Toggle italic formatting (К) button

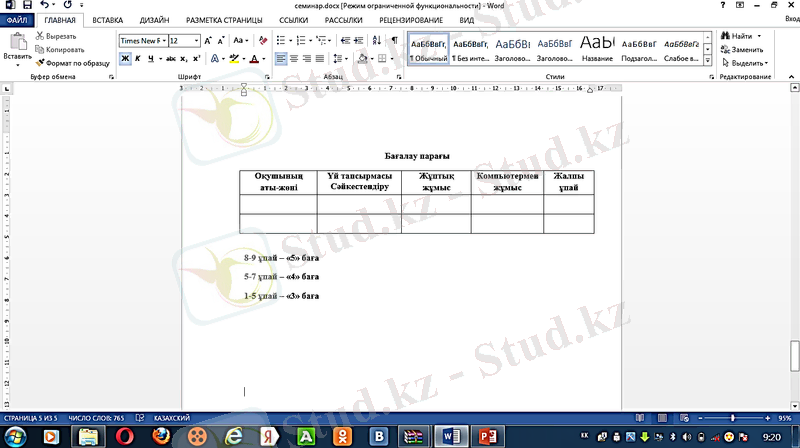(x=138, y=59)
